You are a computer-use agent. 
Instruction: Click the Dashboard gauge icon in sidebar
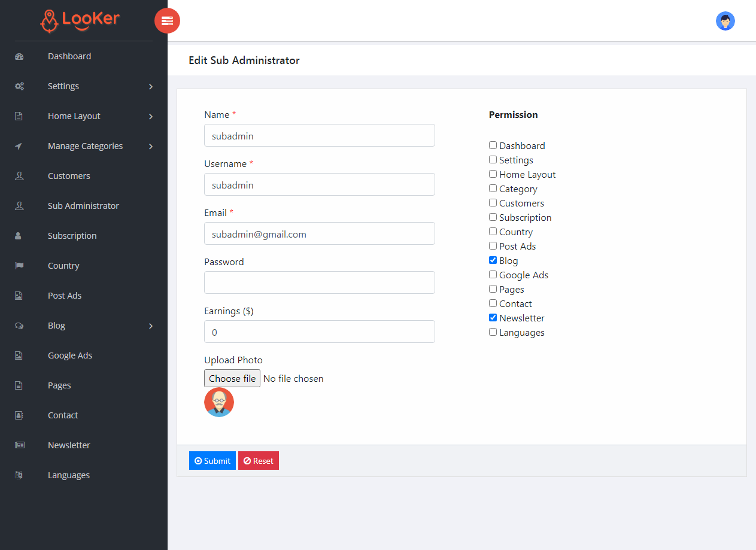click(x=19, y=56)
